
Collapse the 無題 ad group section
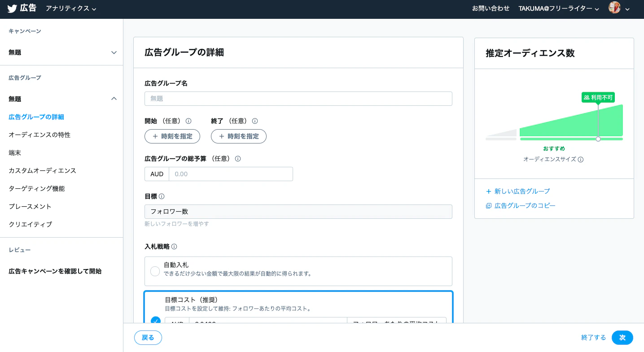tap(114, 99)
